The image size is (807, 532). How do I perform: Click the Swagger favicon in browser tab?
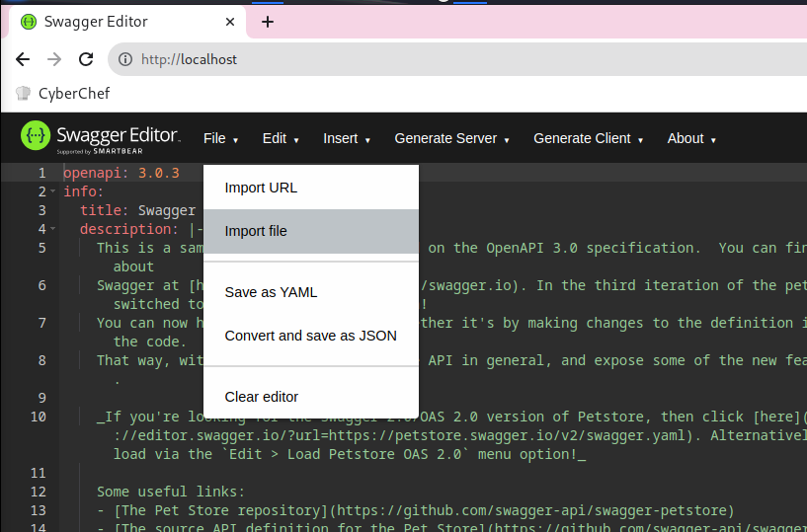(x=29, y=22)
